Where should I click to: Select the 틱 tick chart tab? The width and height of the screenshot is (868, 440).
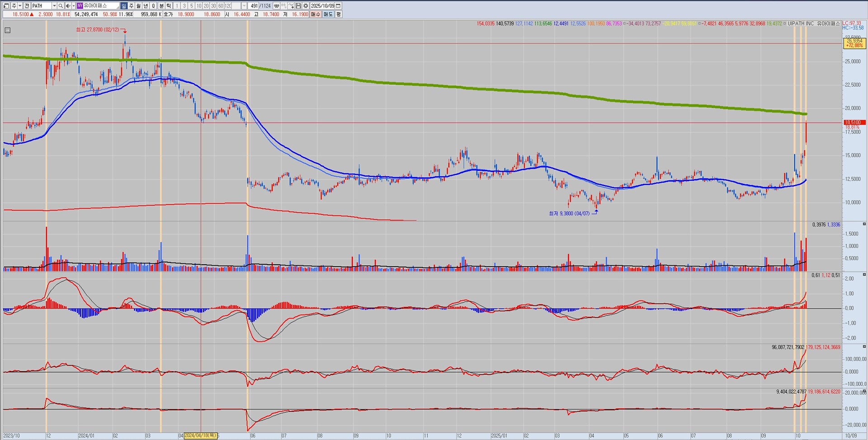[169, 6]
